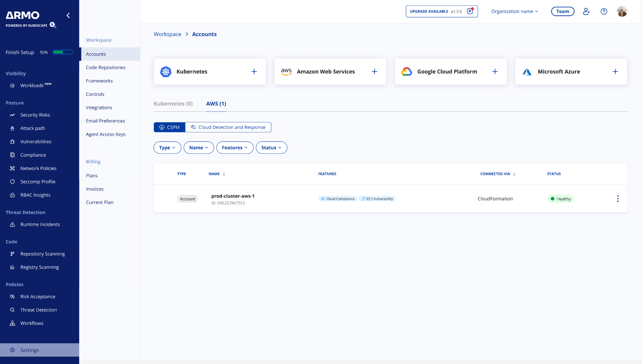Click the RBAC Insights lock icon
Viewport: 642px width, 364px height.
[x=12, y=195]
